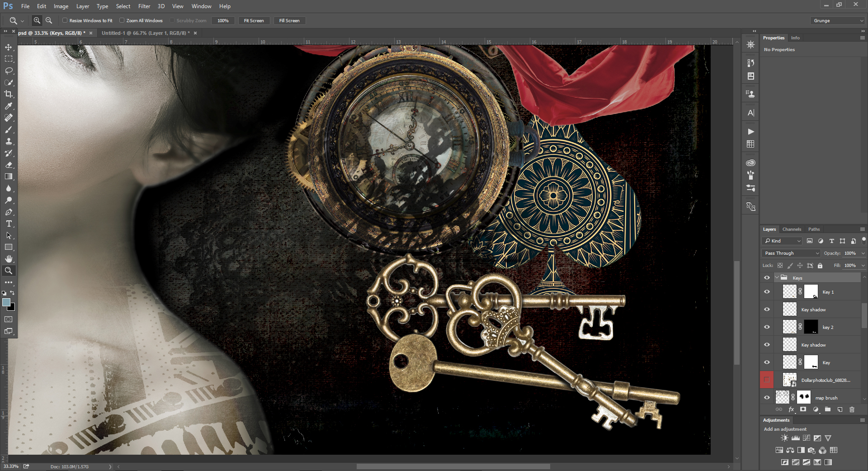This screenshot has height=471, width=868.
Task: Select the Clone Stamp tool
Action: [9, 142]
